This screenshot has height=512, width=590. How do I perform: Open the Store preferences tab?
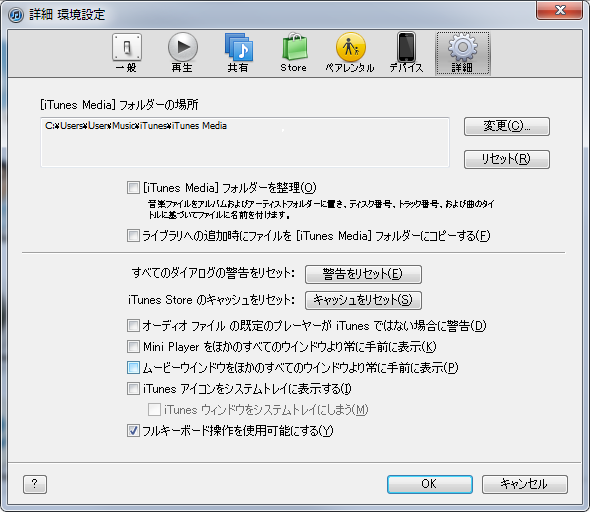(x=294, y=53)
